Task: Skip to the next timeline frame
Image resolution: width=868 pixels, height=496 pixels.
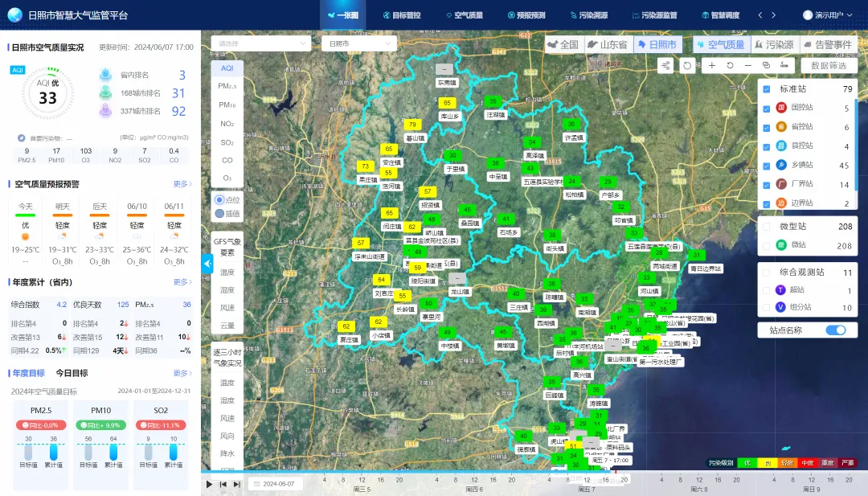Action: (236, 484)
